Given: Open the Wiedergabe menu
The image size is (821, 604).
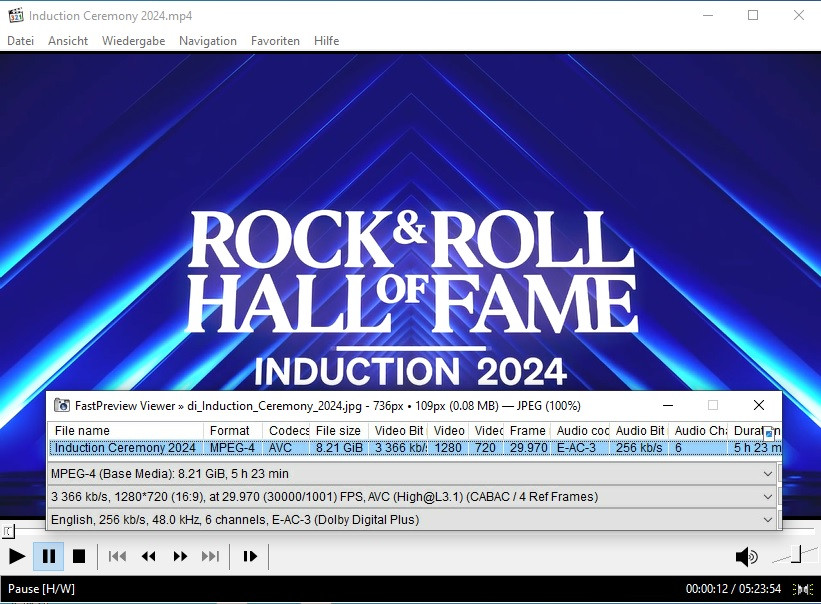Looking at the screenshot, I should (x=133, y=41).
